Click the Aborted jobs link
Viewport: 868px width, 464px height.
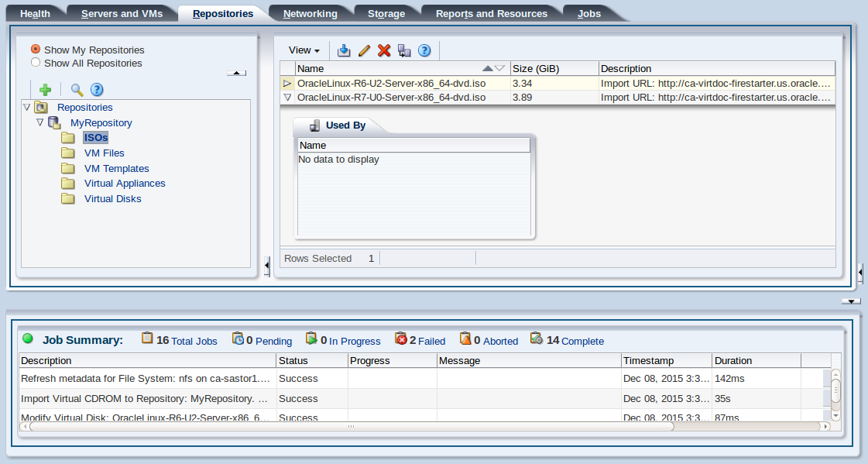[500, 341]
